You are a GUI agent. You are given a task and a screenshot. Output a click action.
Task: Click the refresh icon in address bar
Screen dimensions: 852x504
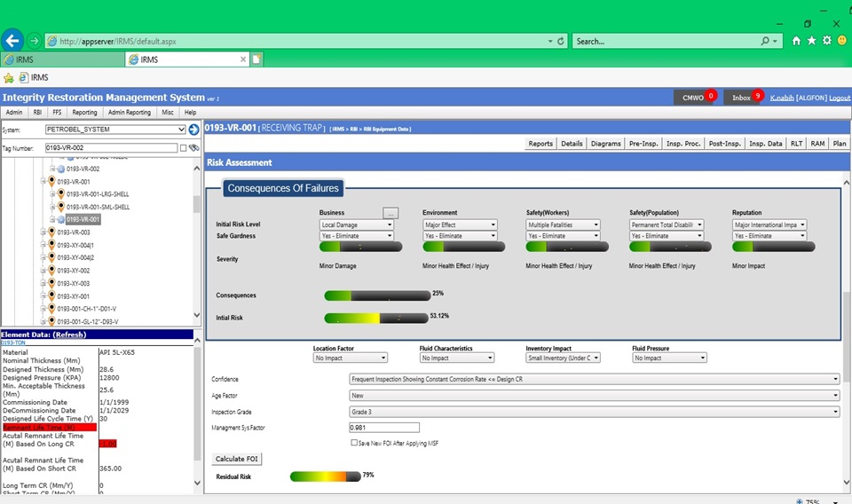click(561, 41)
